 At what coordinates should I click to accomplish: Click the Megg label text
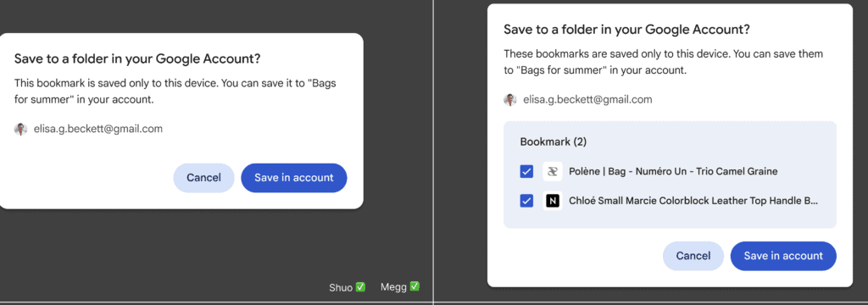(x=393, y=287)
